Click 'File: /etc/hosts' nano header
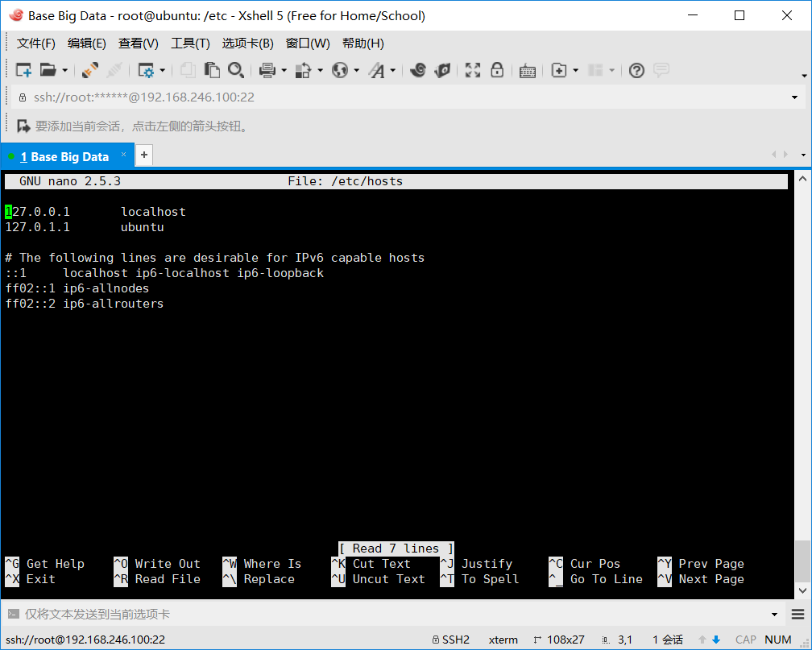The height and width of the screenshot is (650, 812). 345,181
